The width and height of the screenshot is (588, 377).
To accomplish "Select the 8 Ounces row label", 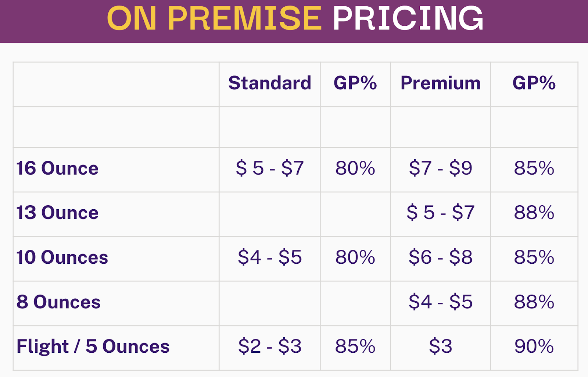I will (58, 302).
